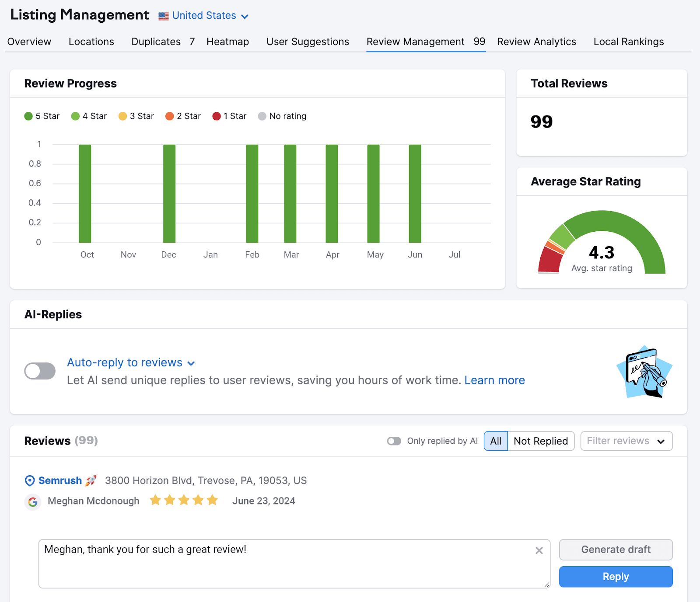Open the Heatmap tab
Screen dimensions: 700x602
pyautogui.click(x=227, y=42)
